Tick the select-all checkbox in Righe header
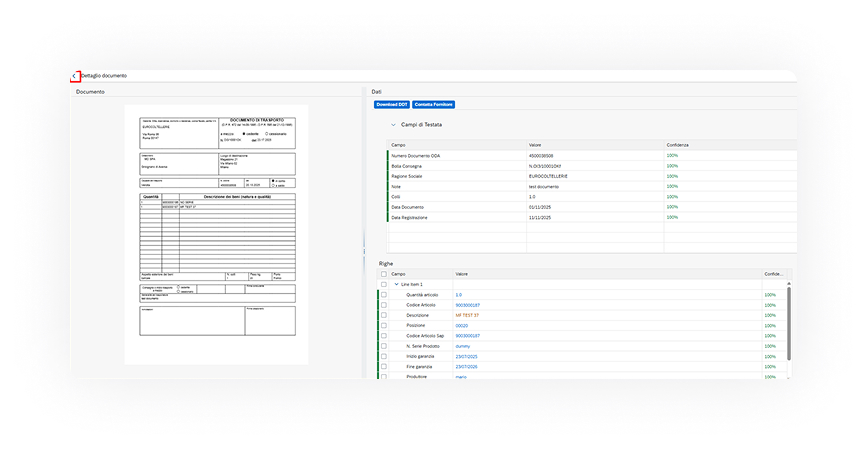This screenshot has width=867, height=449. click(383, 274)
